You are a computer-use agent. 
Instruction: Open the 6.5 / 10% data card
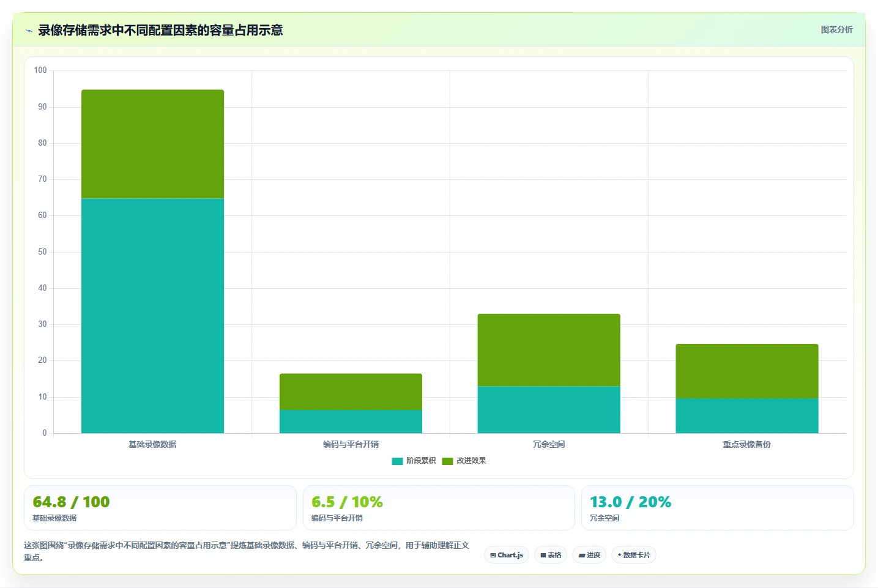439,508
